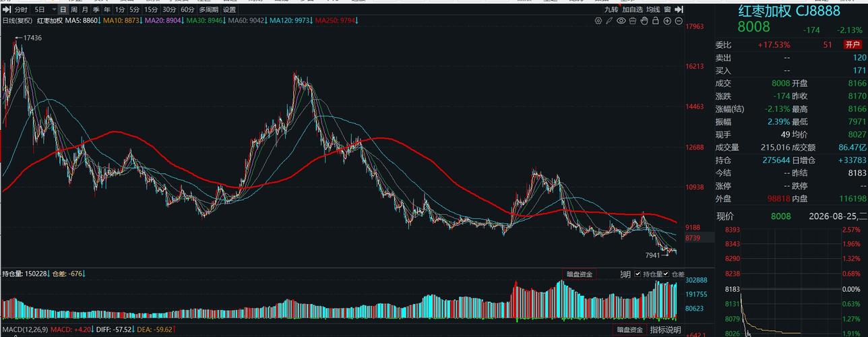Select the 年 yearly period
Screen dimensions: 868x337
107,9
